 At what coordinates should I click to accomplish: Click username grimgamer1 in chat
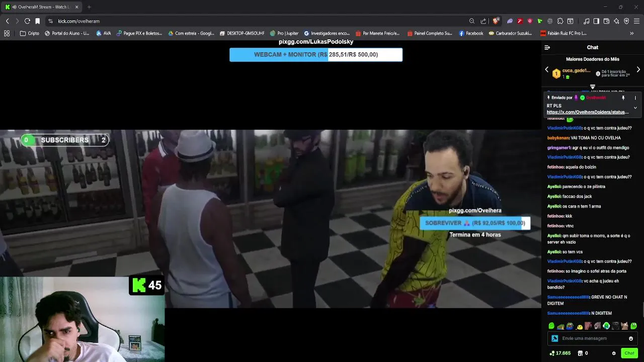pyautogui.click(x=559, y=148)
